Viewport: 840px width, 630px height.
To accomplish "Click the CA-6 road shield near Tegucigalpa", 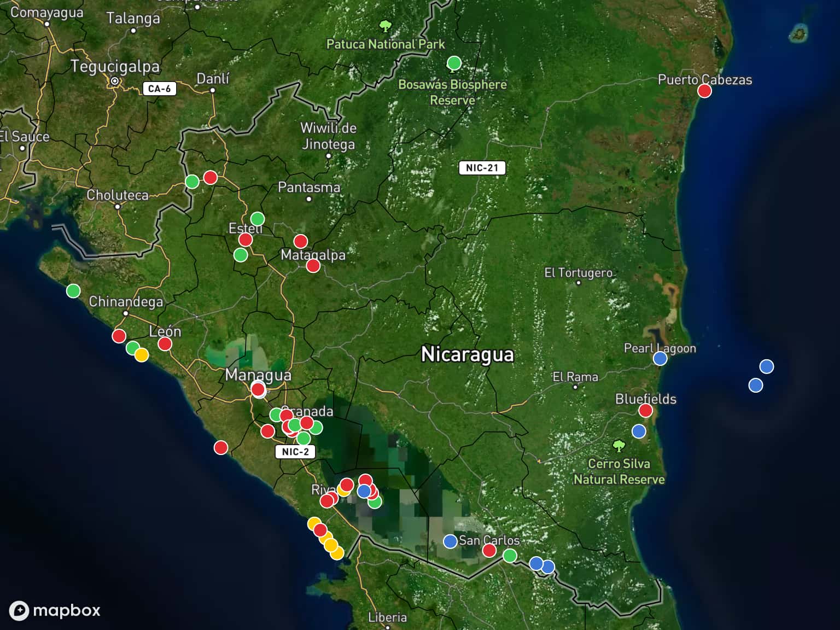I will point(160,89).
